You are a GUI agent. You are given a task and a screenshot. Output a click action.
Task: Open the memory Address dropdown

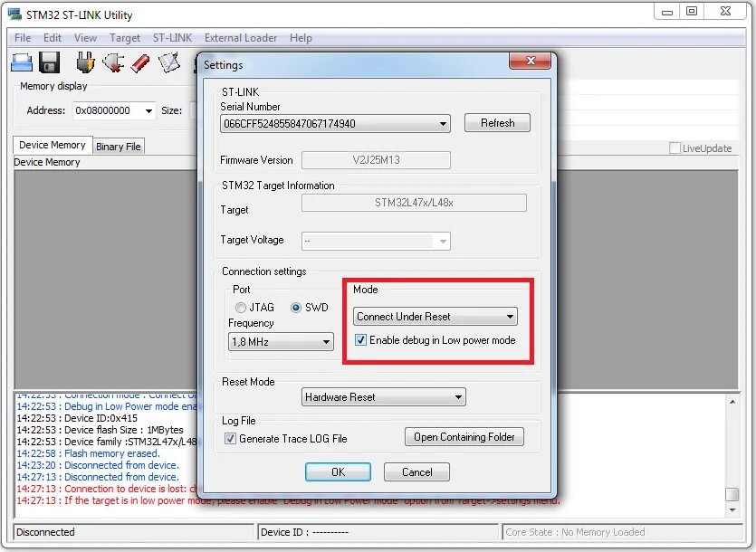point(148,111)
